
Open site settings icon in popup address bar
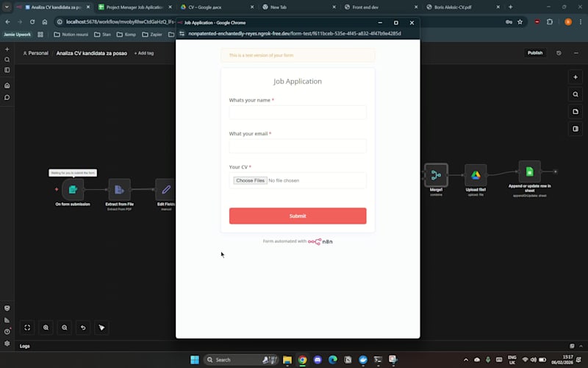pyautogui.click(x=182, y=33)
